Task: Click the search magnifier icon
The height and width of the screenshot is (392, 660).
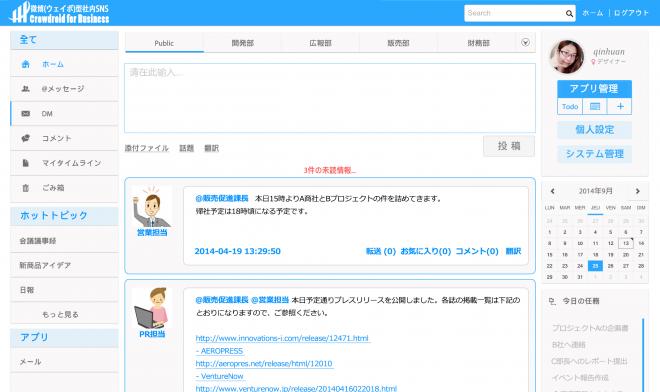Action: click(569, 13)
